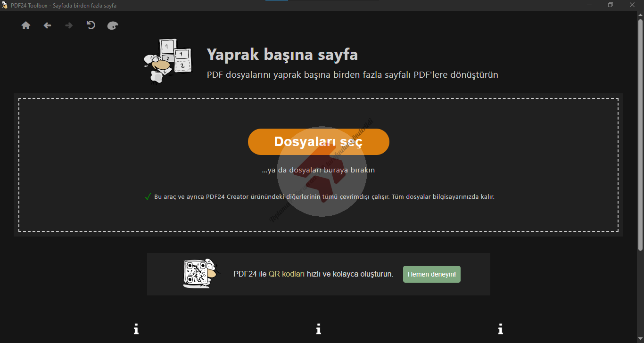Close the PDF24 Toolbox window

coord(632,5)
